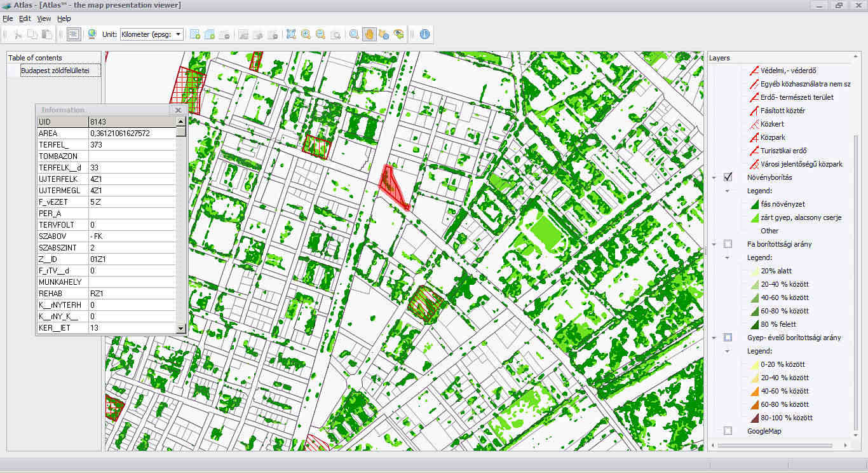This screenshot has height=473, width=868.
Task: Click the AREA value 0,36121061627572
Action: click(x=132, y=134)
